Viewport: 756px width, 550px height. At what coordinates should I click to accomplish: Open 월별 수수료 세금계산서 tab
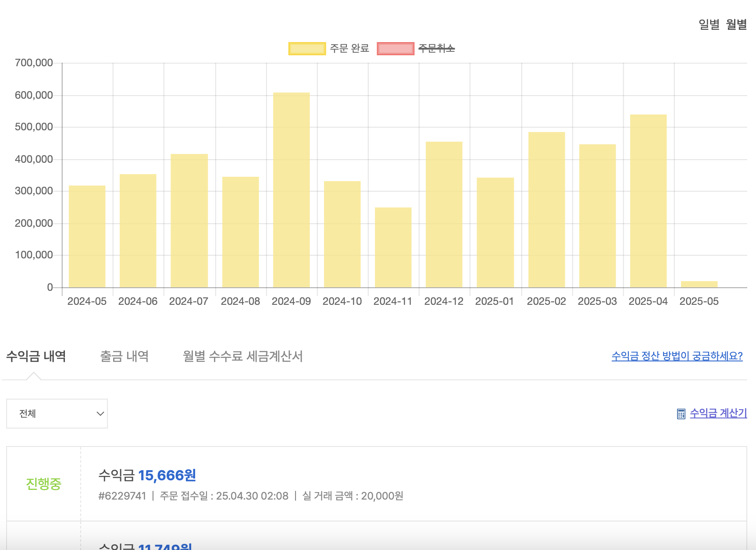[x=243, y=356]
